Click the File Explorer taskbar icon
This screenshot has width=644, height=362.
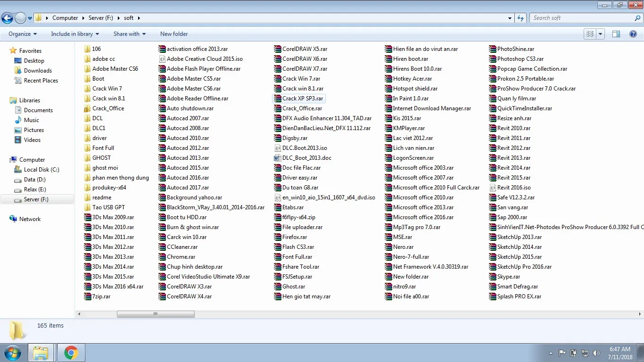(x=41, y=353)
